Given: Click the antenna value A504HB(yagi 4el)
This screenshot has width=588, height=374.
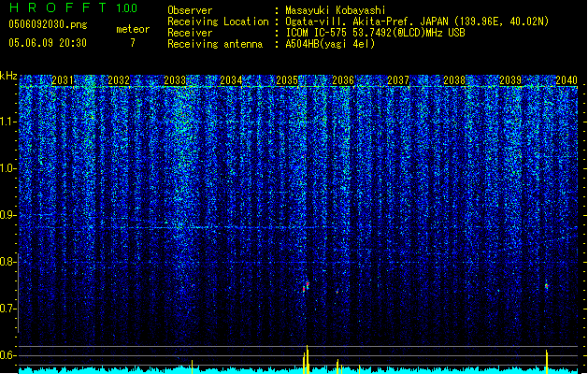Looking at the screenshot, I should [x=330, y=44].
